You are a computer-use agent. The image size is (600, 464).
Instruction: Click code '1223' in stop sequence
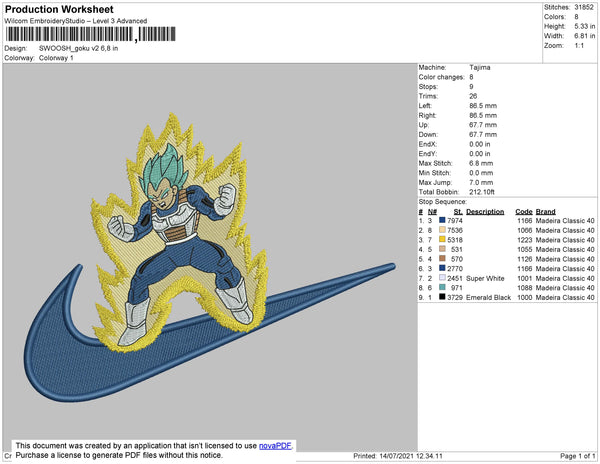525,240
